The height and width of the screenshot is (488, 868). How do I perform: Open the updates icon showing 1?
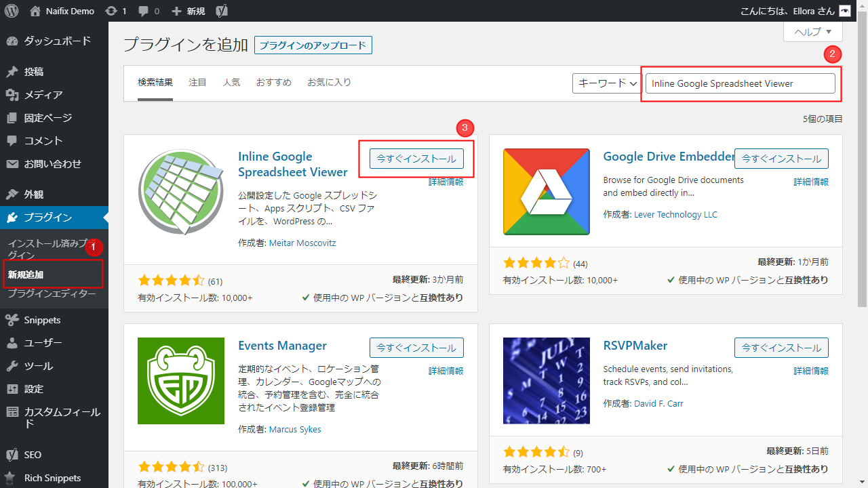tap(117, 11)
